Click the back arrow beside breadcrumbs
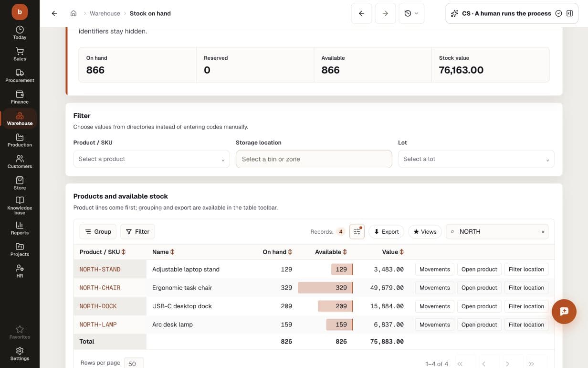Viewport: 588px width, 368px height. coord(54,13)
